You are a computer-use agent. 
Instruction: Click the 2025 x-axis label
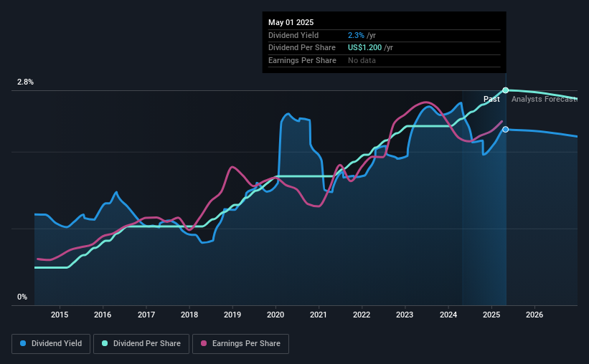491,315
